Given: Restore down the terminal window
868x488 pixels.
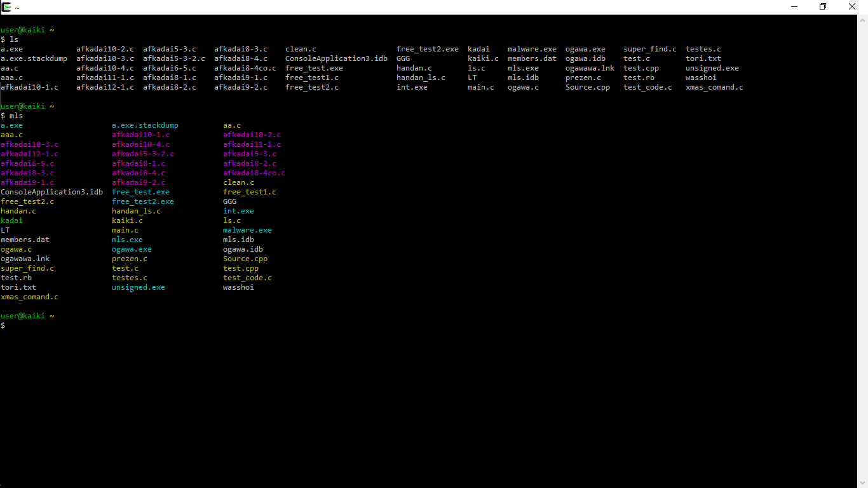Looking at the screenshot, I should coord(823,7).
